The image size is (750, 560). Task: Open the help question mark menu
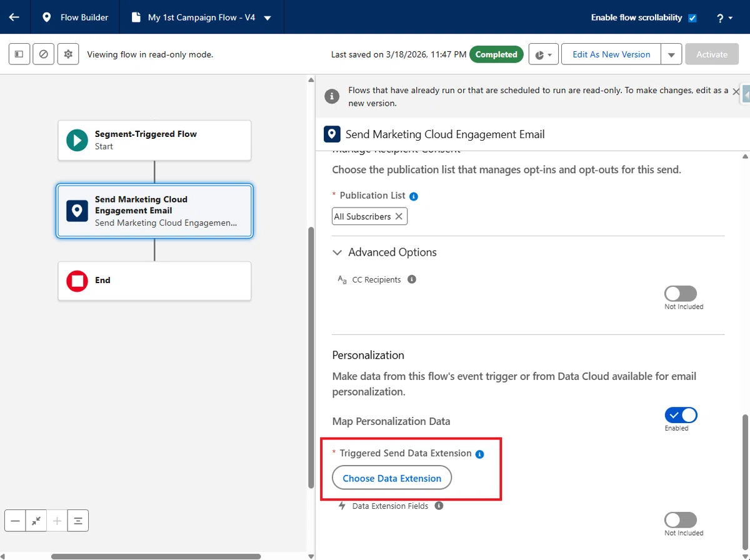coord(725,18)
